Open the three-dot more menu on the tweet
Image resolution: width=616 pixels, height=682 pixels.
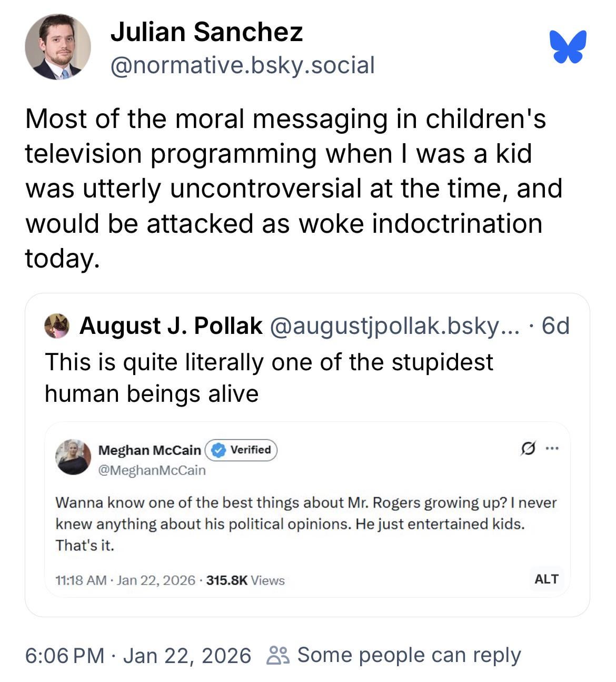(x=552, y=449)
